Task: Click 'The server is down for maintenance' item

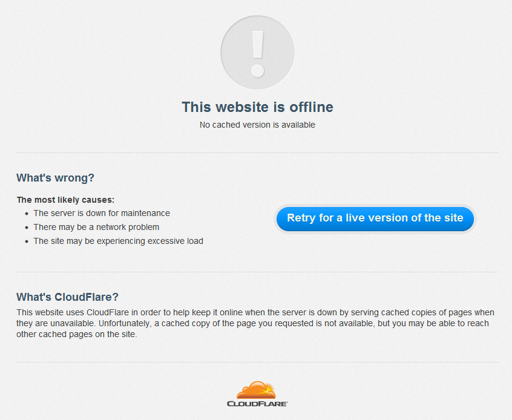Action: pyautogui.click(x=102, y=213)
